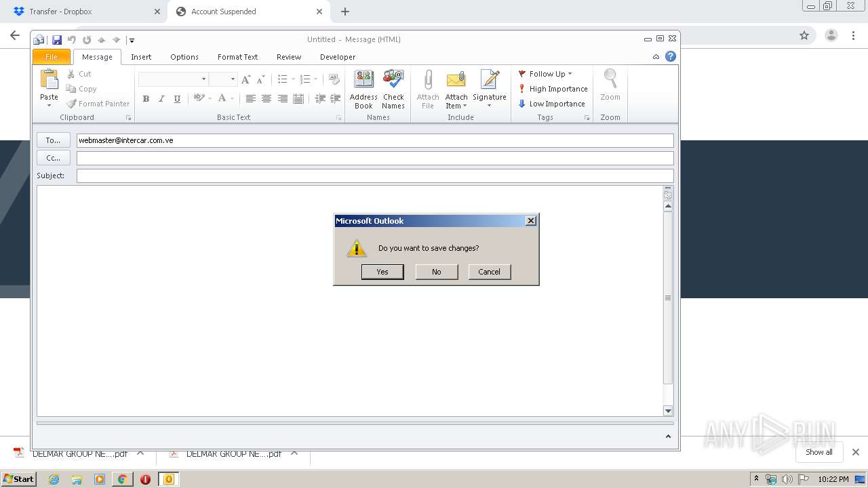868x488 pixels.
Task: Click the Cut scissors icon
Action: click(71, 74)
